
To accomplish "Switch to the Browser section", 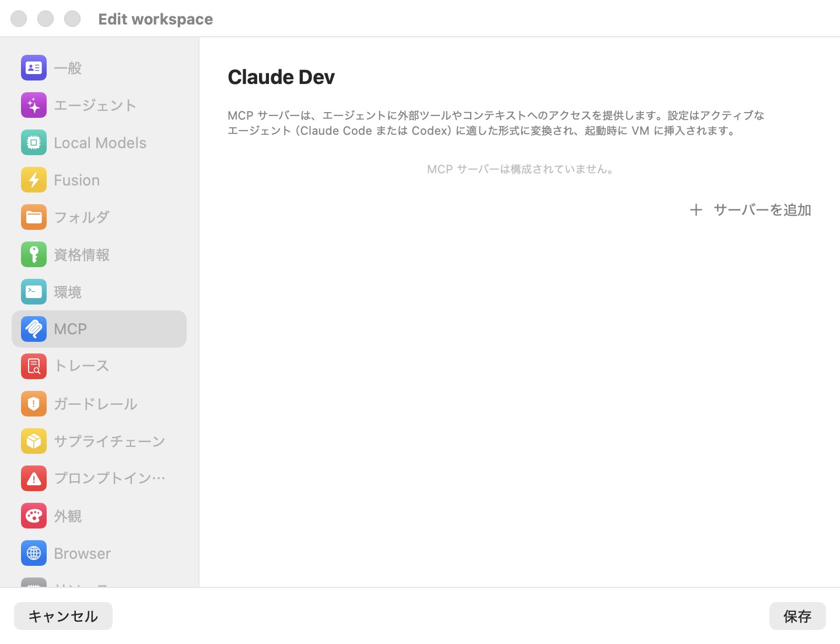I will click(x=99, y=553).
